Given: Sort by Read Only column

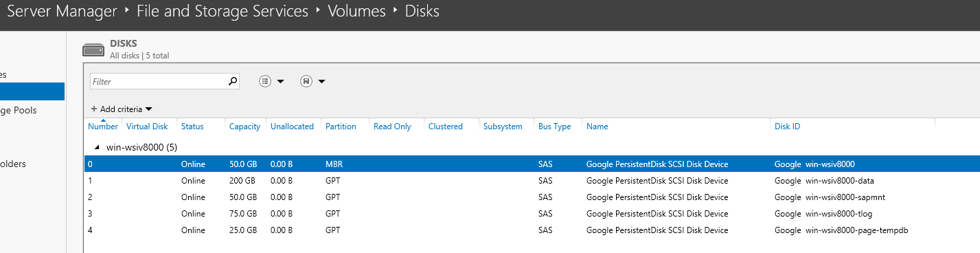Looking at the screenshot, I should coord(392,126).
